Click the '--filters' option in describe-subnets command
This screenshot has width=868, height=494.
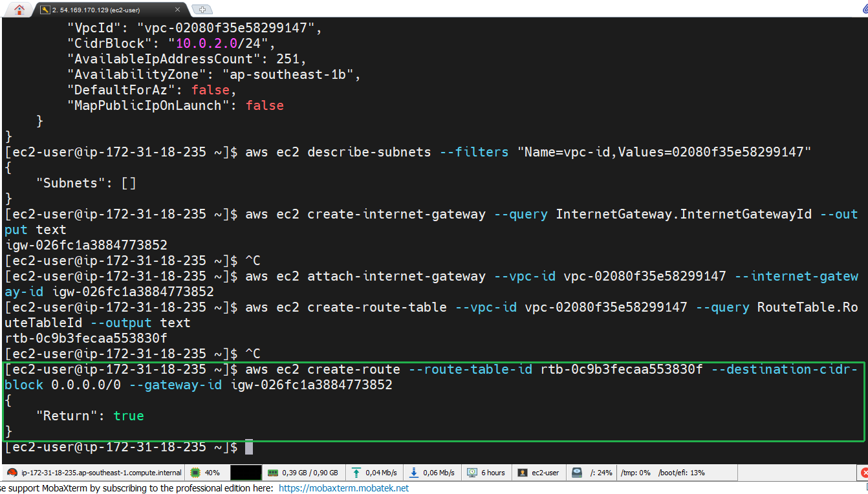coord(474,152)
